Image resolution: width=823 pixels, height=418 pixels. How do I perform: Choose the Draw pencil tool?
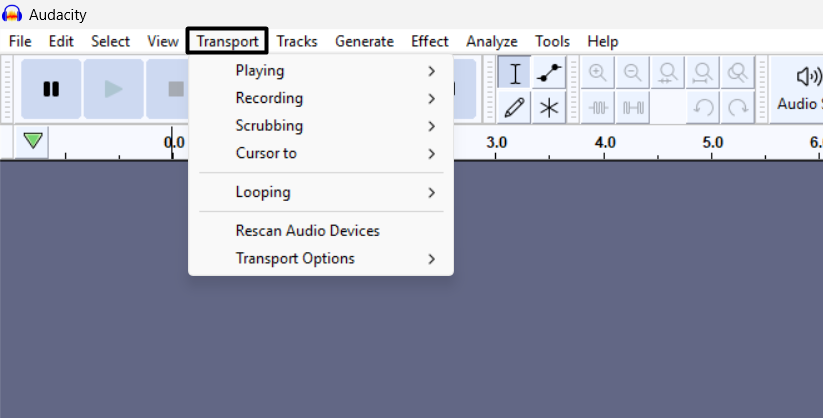tap(515, 107)
